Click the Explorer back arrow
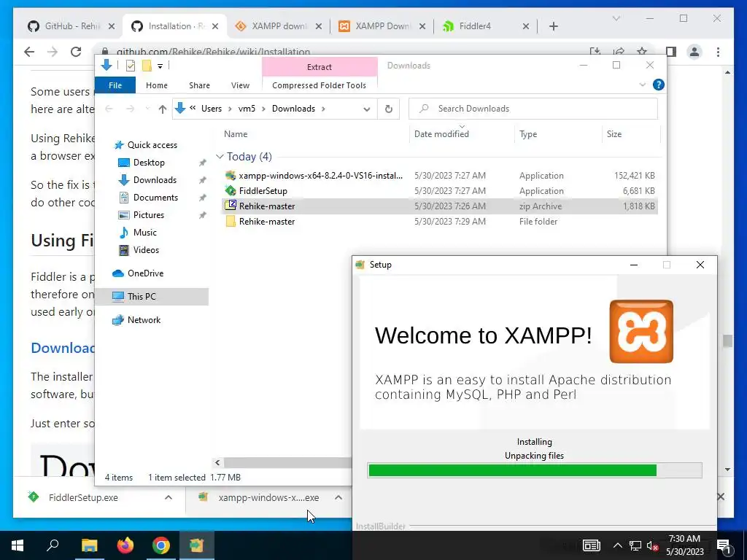The width and height of the screenshot is (747, 560). (109, 109)
